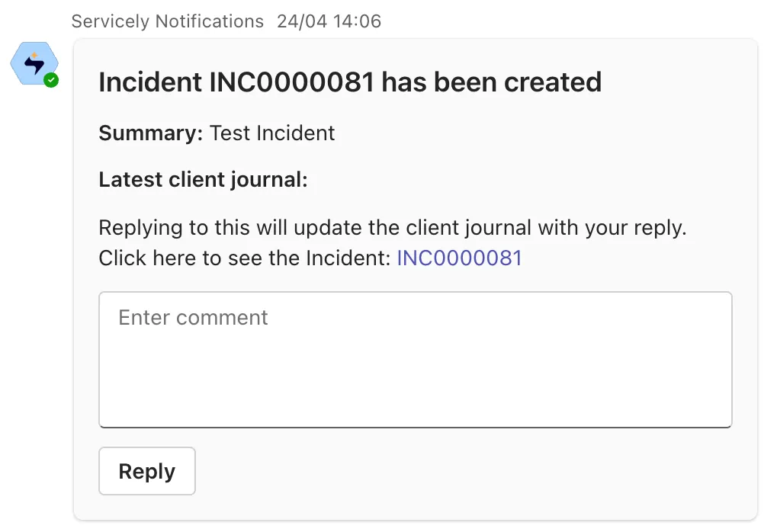Click the 'Enter comment' placeholder text

click(x=193, y=318)
